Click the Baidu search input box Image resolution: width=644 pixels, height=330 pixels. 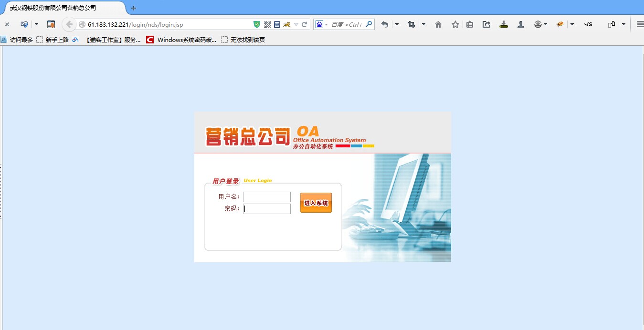(347, 24)
